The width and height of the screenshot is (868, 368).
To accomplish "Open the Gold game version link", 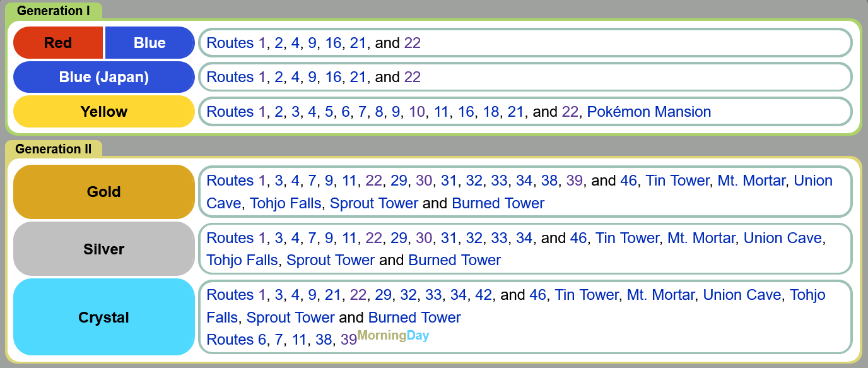I will pos(104,192).
